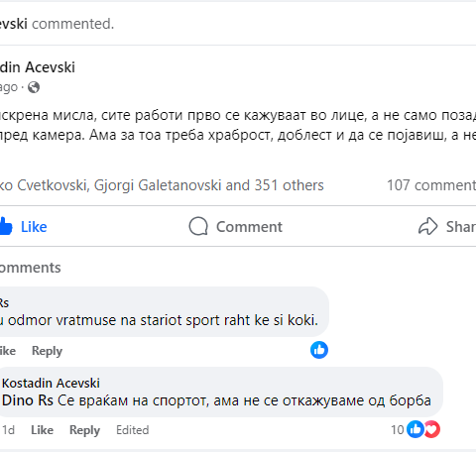The image size is (476, 452).
Task: Open Kostadin Acevski commenter profile name
Action: point(51,384)
